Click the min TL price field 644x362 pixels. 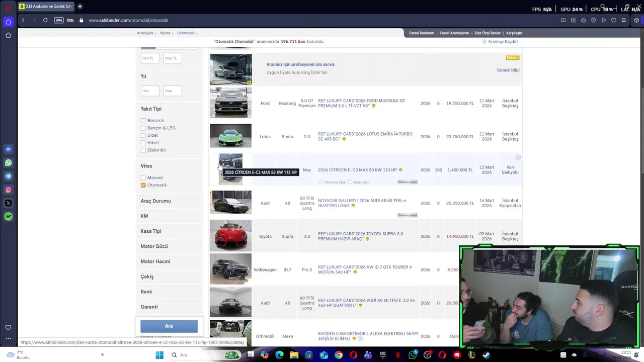(150, 58)
